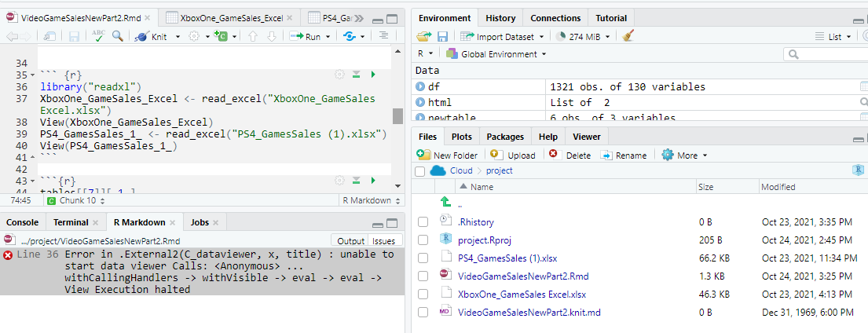
Task: Open find/replace magnifier in editor toolbar
Action: click(117, 36)
